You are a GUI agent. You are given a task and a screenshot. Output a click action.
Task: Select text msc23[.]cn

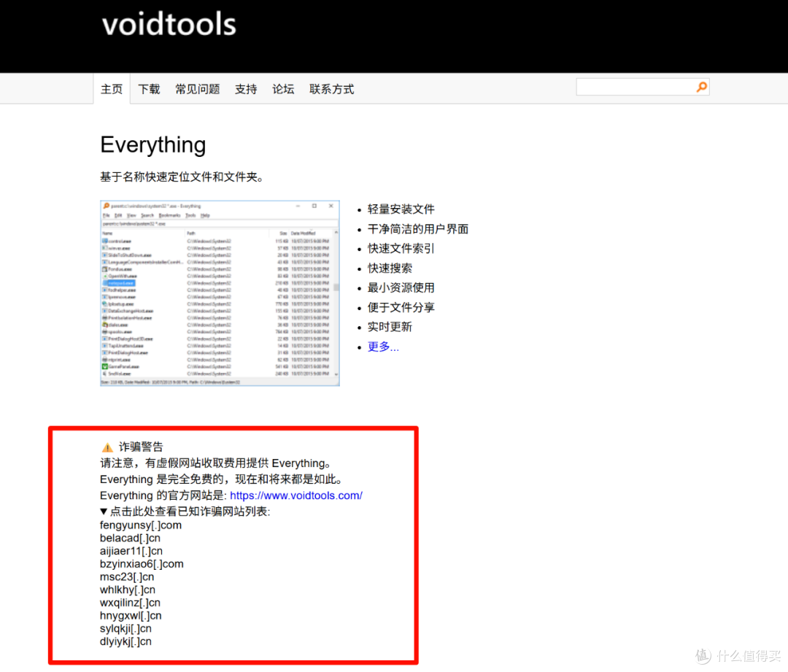(x=127, y=577)
